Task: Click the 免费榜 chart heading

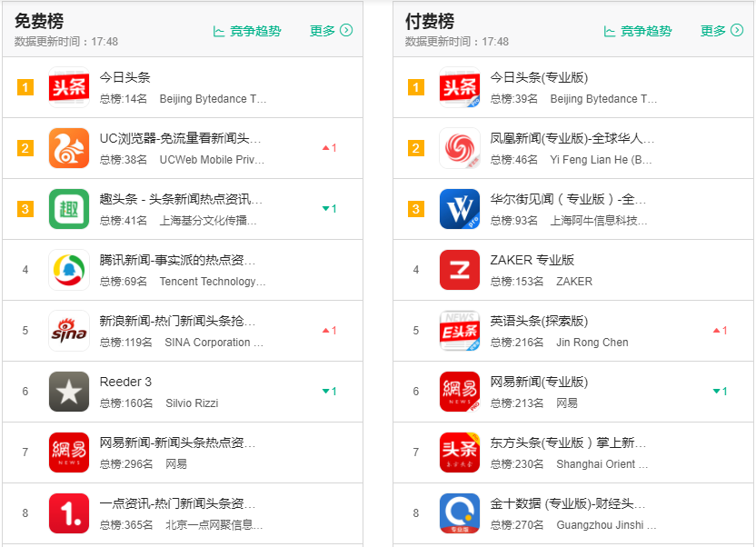Action: [x=39, y=21]
